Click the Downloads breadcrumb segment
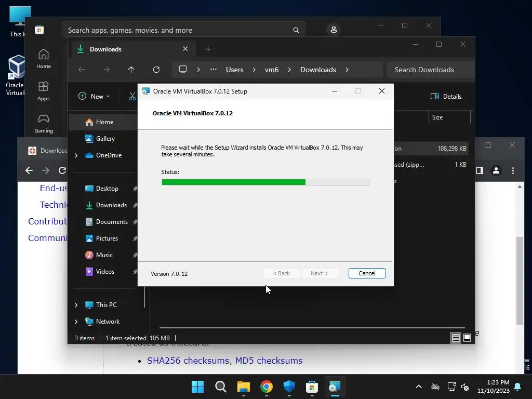 pos(318,70)
